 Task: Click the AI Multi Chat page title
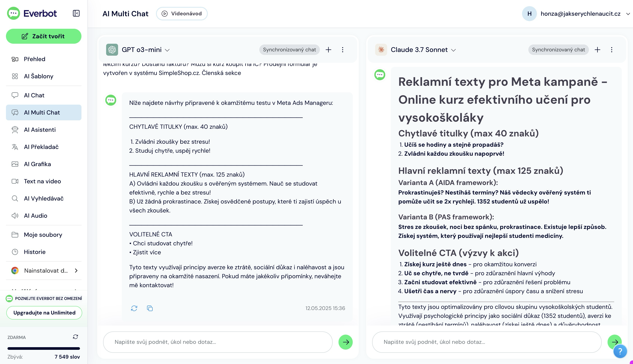125,14
